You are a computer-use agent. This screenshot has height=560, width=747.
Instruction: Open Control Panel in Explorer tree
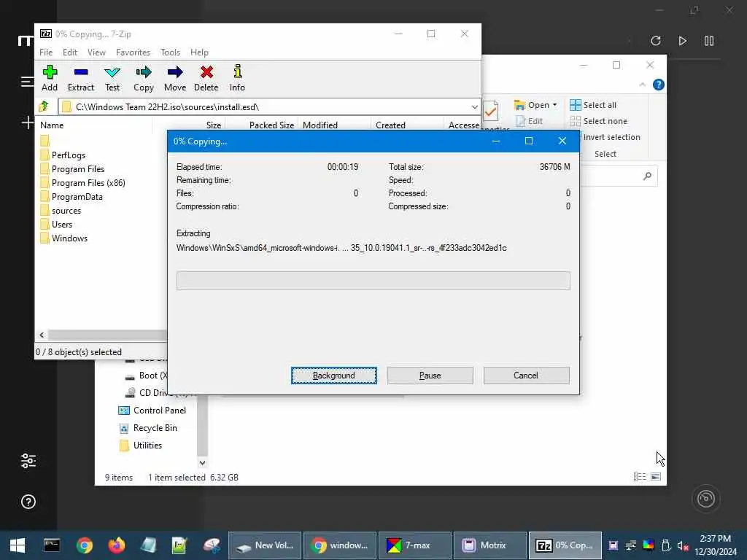click(152, 411)
